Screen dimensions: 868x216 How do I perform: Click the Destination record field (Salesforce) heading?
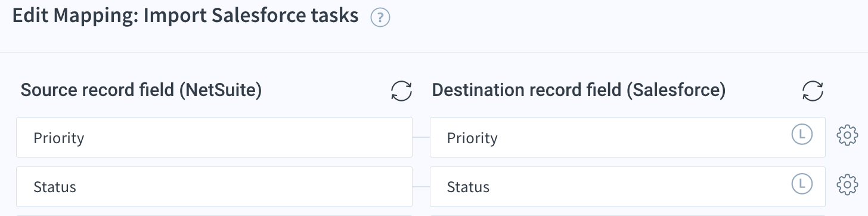tap(579, 91)
